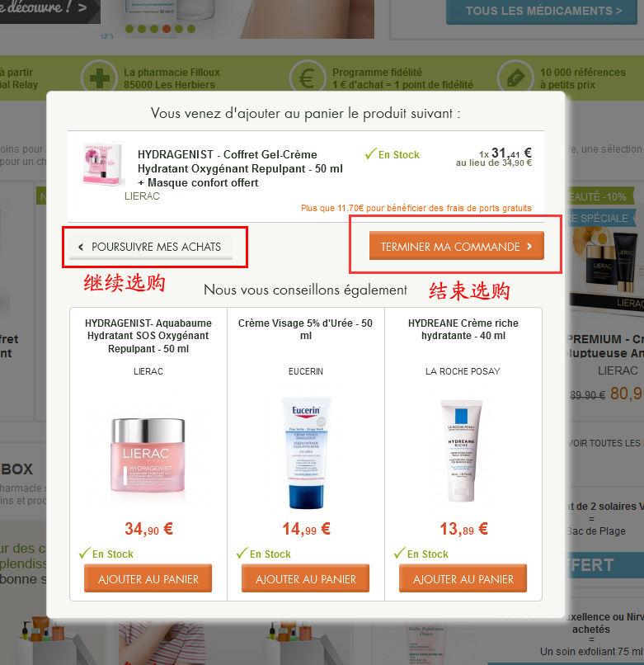The width and height of the screenshot is (644, 665).
Task: Open the HYDRAGENIST Coffret Gel-Crème title link
Action: (x=241, y=168)
